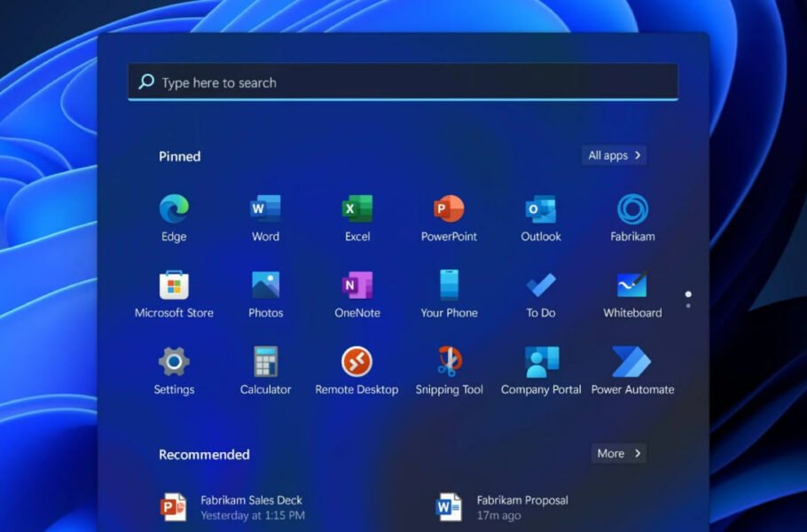This screenshot has height=532, width=807.
Task: Launch the Fabrikam pinned app
Action: (x=632, y=217)
